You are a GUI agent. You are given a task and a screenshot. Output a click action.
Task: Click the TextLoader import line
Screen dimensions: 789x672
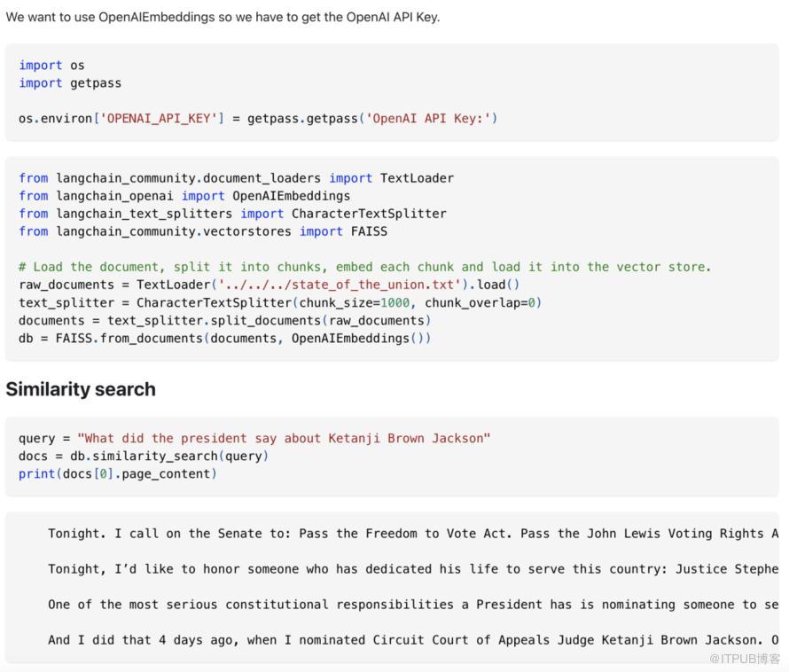click(x=236, y=178)
